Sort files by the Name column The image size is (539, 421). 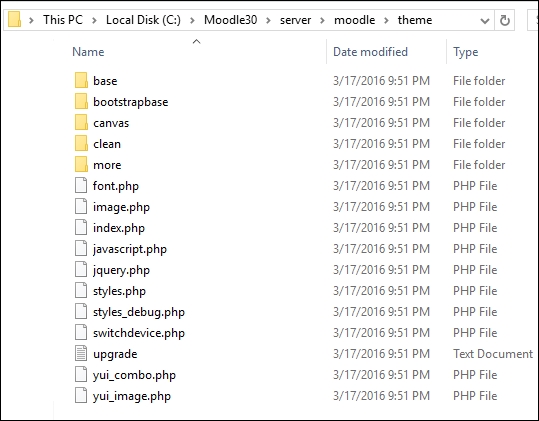click(x=88, y=52)
